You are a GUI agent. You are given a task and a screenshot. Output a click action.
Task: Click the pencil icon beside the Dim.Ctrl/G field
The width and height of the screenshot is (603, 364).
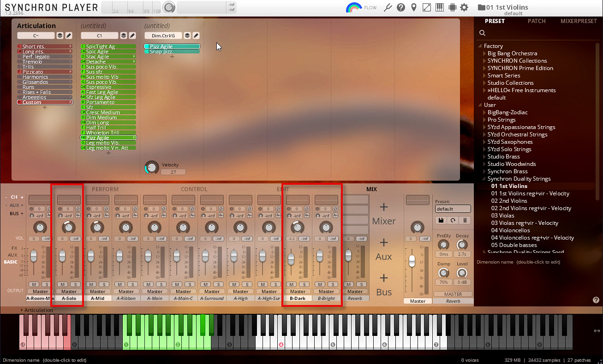[x=196, y=35]
